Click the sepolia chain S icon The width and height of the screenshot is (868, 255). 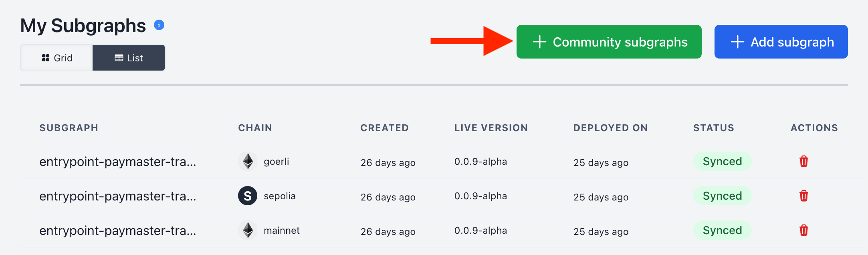point(248,196)
